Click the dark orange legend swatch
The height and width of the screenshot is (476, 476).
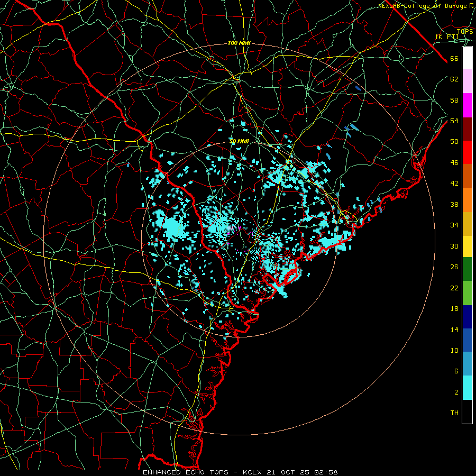467,176
